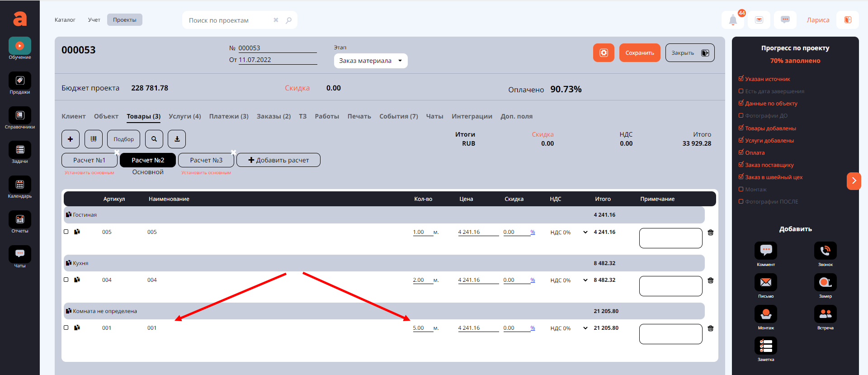868x375 pixels.
Task: Open the Платежи (3) tab
Action: (x=229, y=116)
